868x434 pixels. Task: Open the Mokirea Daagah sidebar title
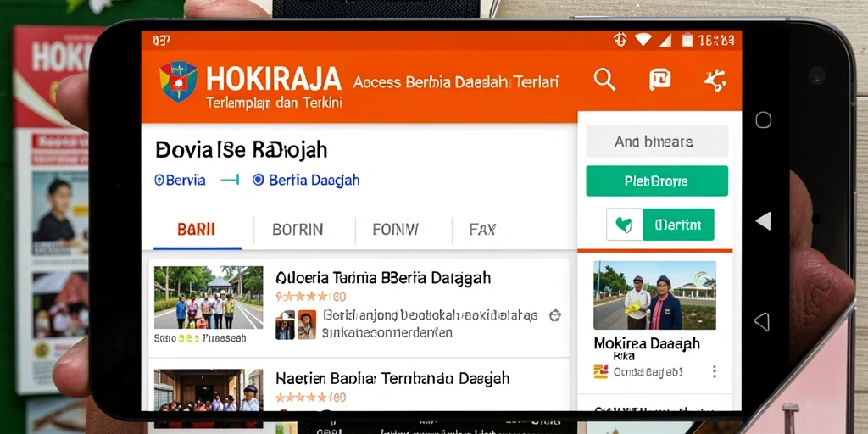click(647, 343)
